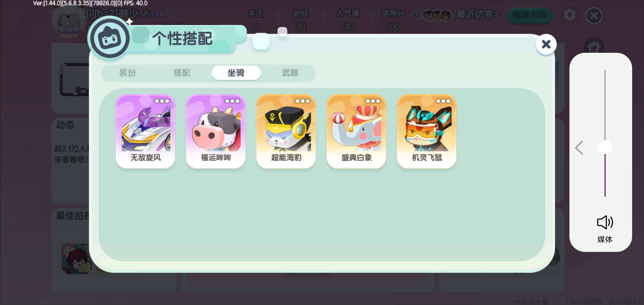The width and height of the screenshot is (644, 305).
Task: Select the 无敌旋风 car mount
Action: [x=145, y=131]
